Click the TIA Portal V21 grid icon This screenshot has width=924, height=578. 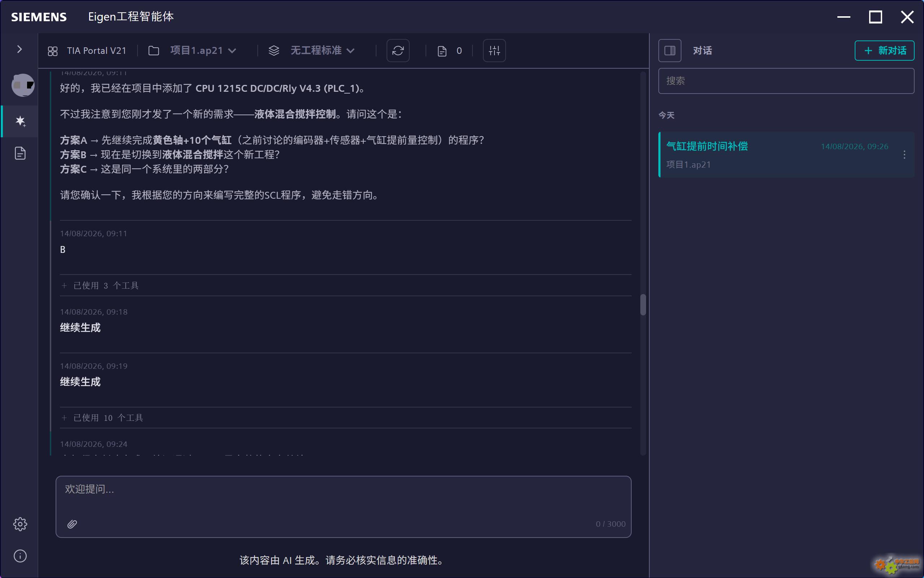click(x=53, y=51)
